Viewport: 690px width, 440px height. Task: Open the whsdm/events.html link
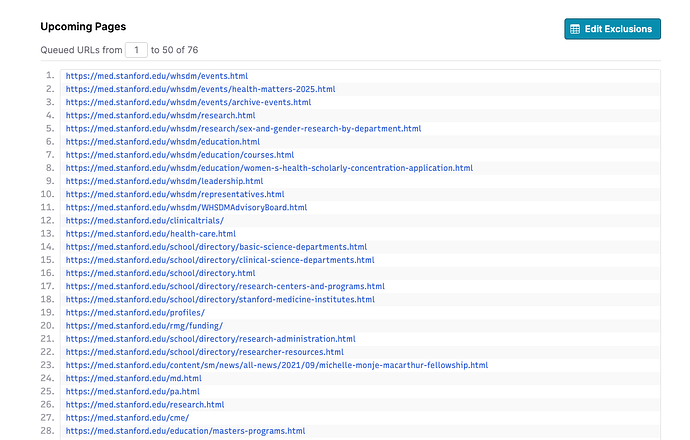[157, 76]
